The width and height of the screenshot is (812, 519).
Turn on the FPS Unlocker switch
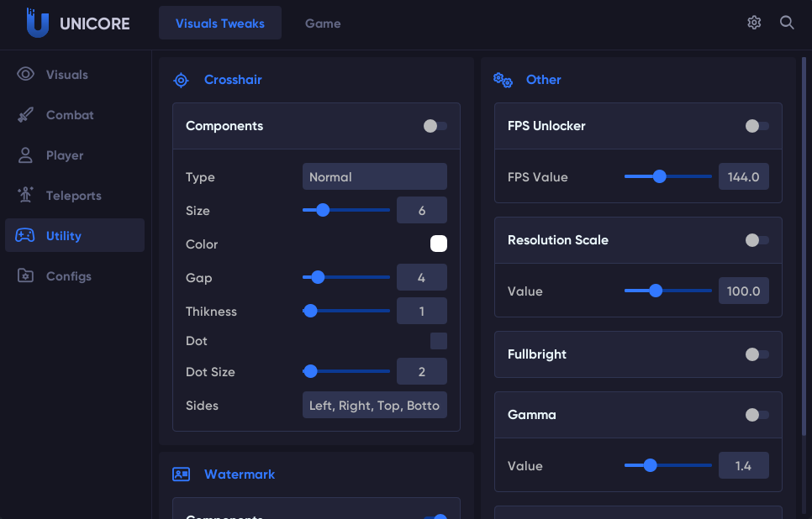coord(757,126)
